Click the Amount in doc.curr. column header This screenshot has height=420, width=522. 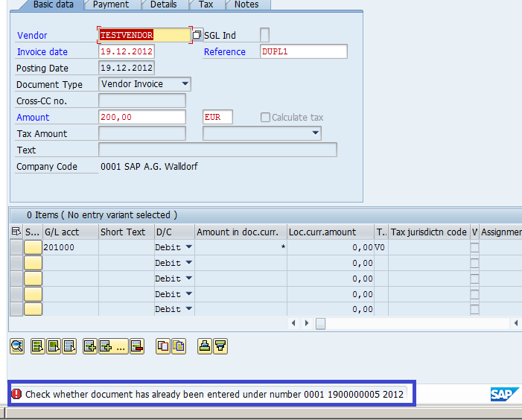[241, 232]
